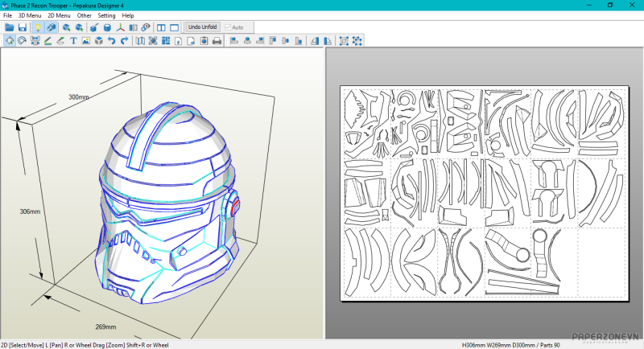Open the Help menu
The height and width of the screenshot is (349, 644).
pyautogui.click(x=128, y=15)
